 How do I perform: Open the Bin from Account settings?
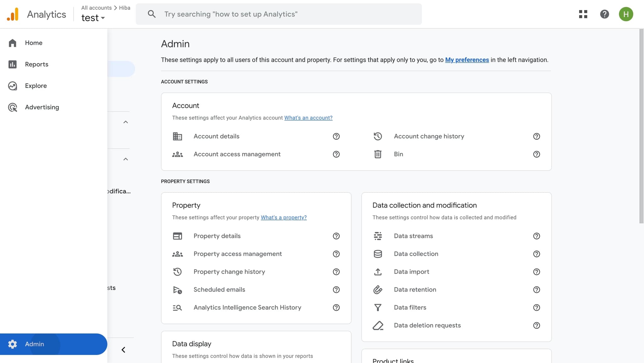398,154
